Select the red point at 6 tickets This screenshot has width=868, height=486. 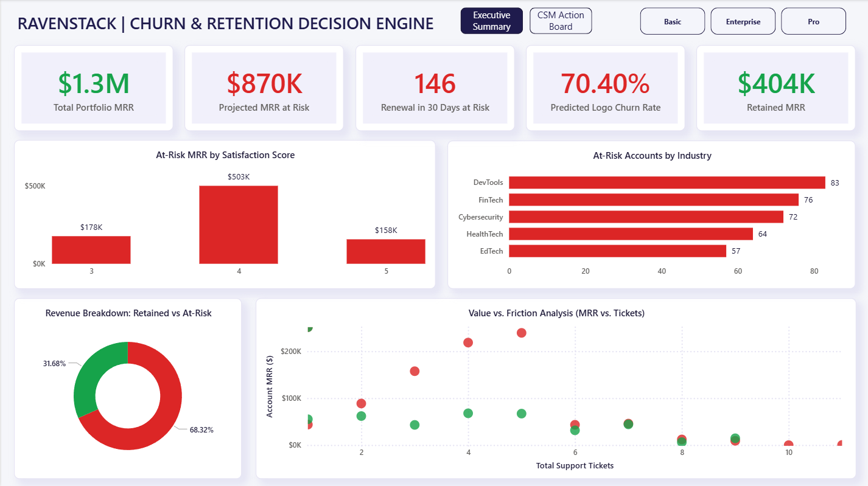click(x=575, y=424)
